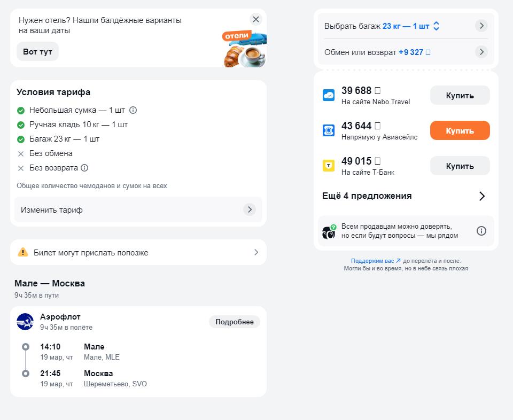Expand Ещё 4 предложения list

point(404,196)
